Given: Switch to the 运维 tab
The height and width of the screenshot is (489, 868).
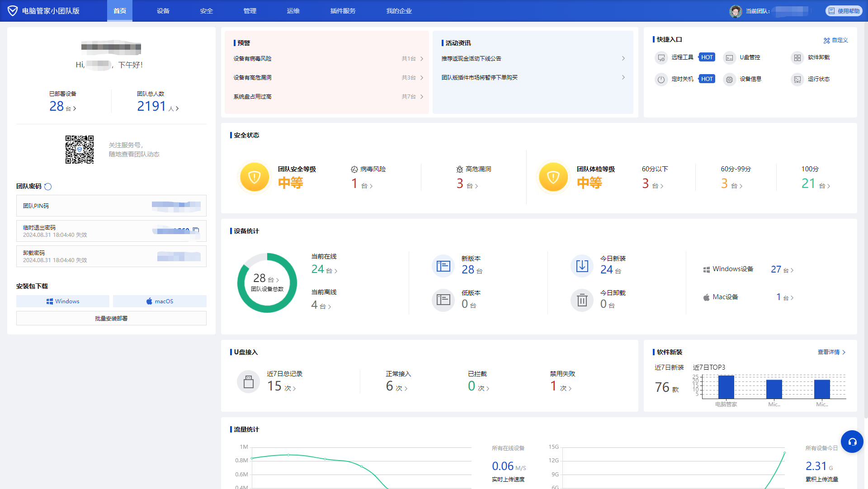Looking at the screenshot, I should tap(293, 10).
